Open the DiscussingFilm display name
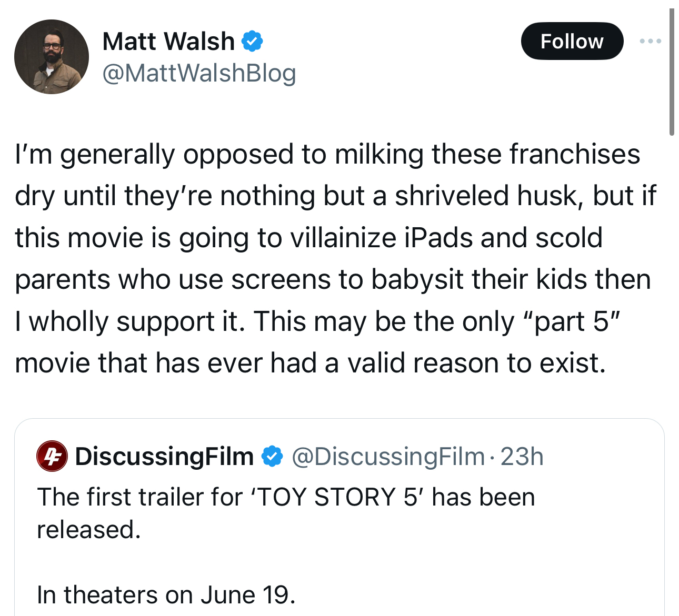679x616 pixels. [164, 456]
